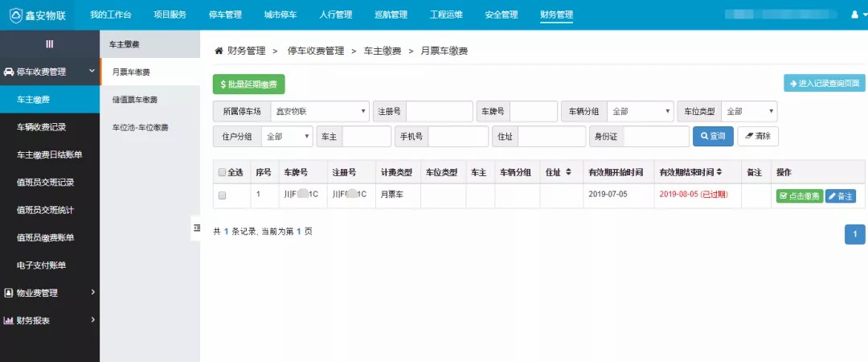Click the sort arrows on 住址 column

click(x=569, y=172)
